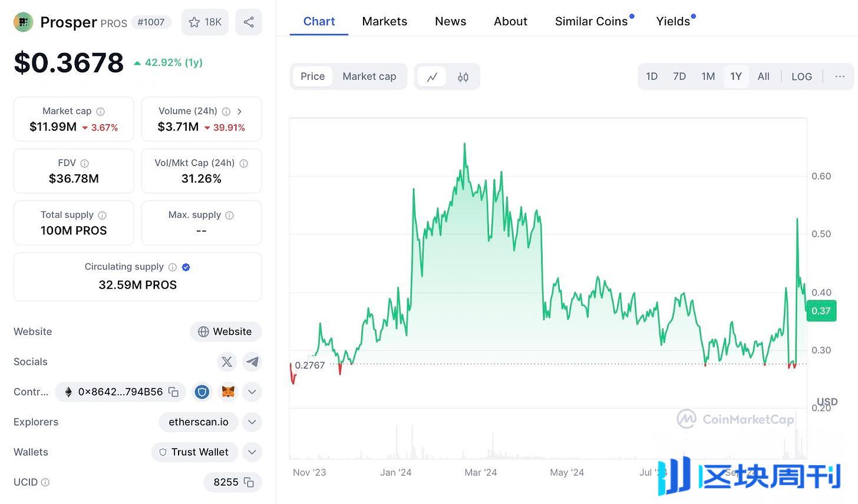
Task: Set chart range to 7D
Action: point(679,77)
